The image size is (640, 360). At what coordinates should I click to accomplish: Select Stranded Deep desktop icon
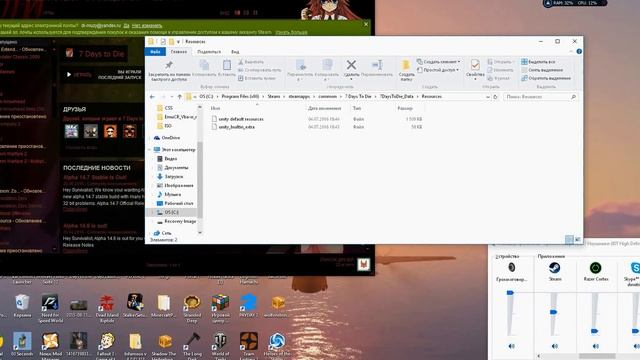point(192,308)
